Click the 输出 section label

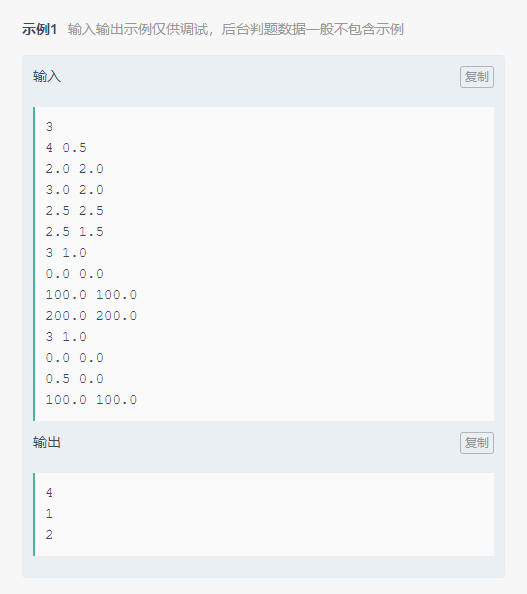[x=47, y=442]
